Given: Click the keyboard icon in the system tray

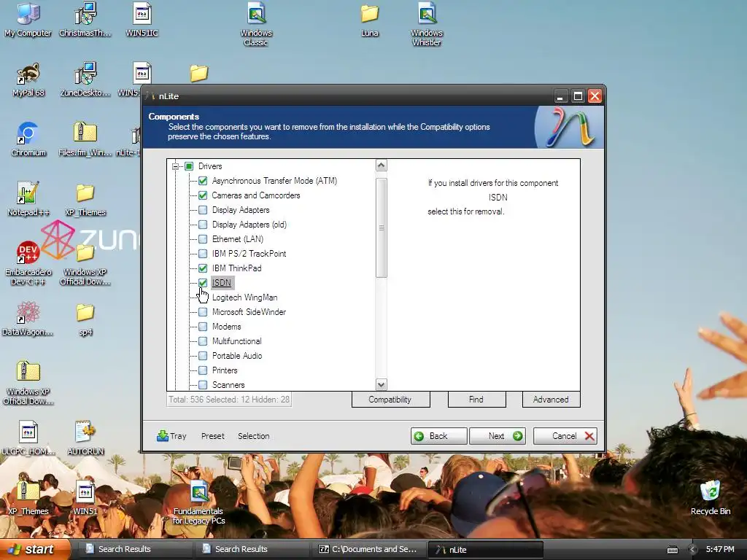Looking at the screenshot, I should point(672,550).
